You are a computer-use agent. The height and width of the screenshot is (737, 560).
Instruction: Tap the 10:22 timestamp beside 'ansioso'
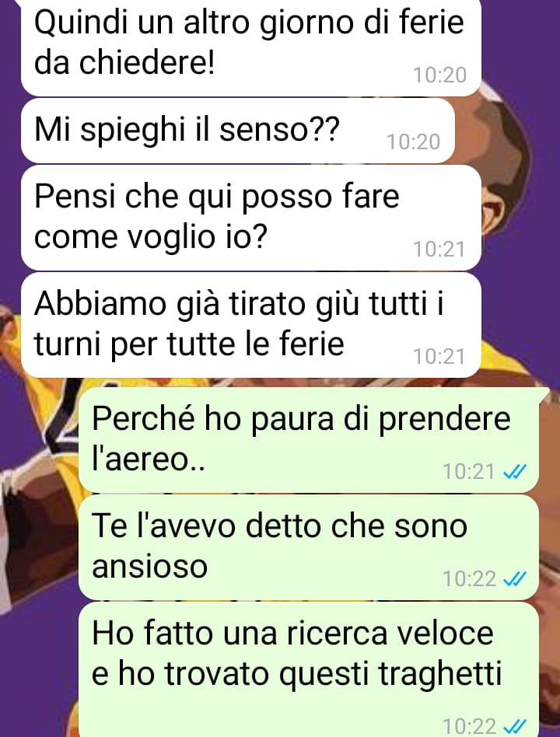(x=469, y=578)
